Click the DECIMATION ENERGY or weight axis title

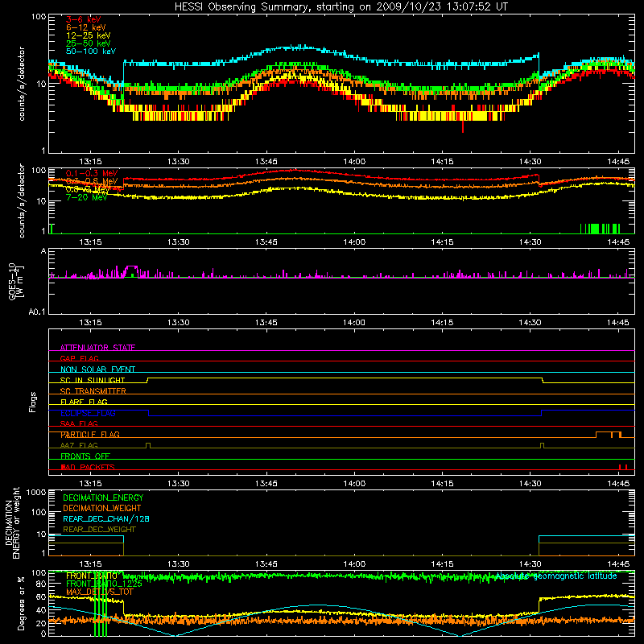click(12, 522)
